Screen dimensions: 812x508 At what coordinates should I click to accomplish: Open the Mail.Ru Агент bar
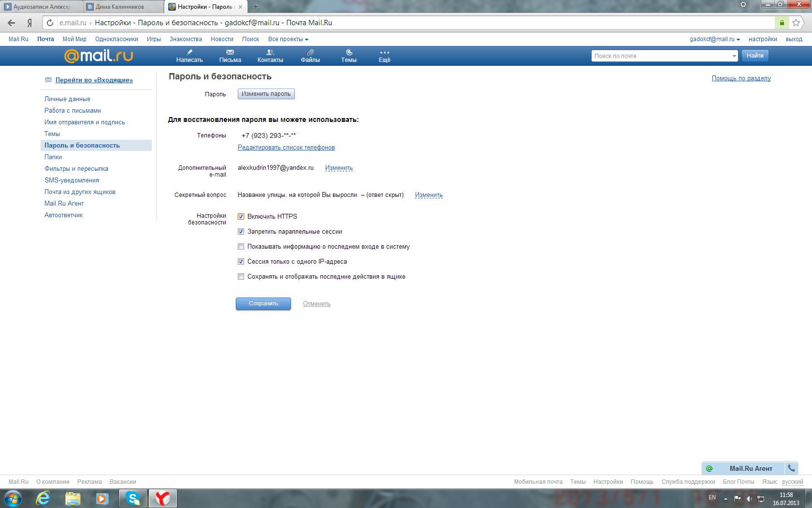click(751, 468)
